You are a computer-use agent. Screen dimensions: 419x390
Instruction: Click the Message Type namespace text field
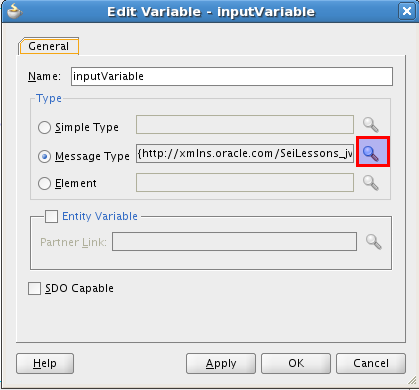click(x=245, y=153)
